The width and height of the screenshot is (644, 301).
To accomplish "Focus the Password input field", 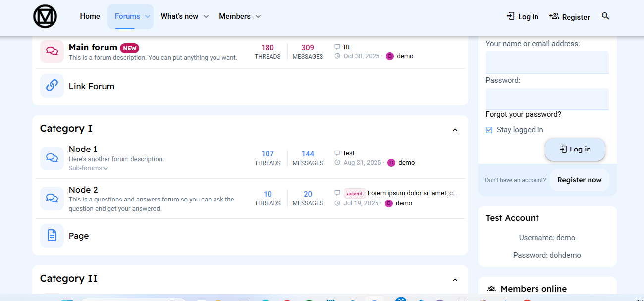I will [547, 99].
